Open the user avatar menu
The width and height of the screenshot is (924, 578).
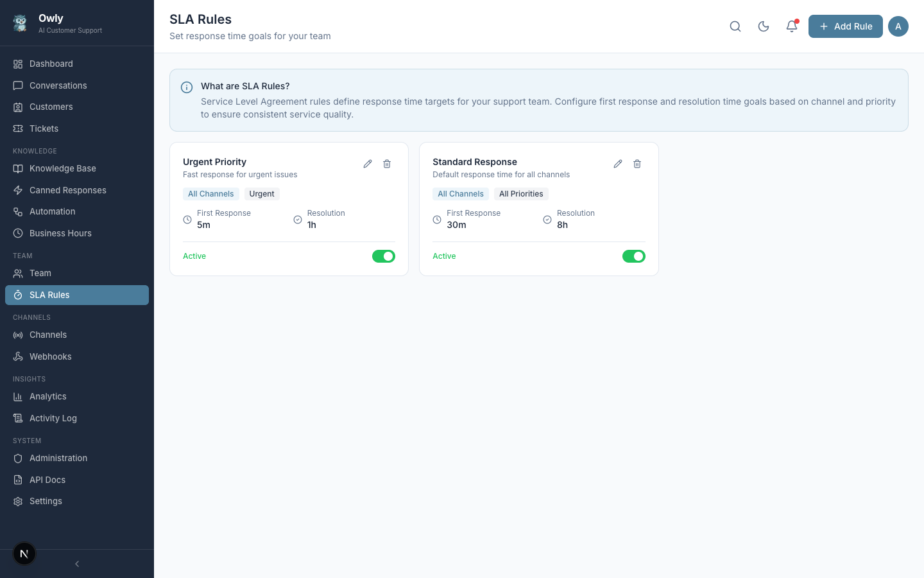pos(898,26)
